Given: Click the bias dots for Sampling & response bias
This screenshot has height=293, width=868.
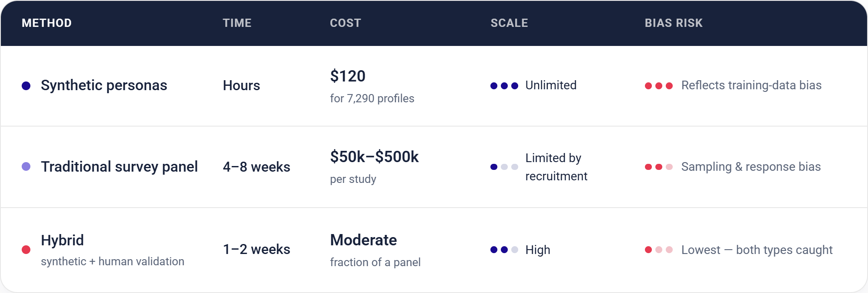Looking at the screenshot, I should pos(659,167).
